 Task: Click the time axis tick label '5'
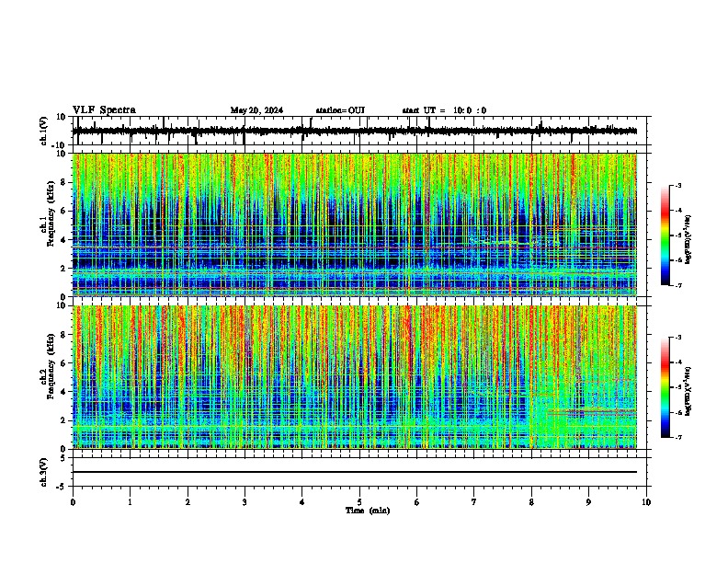[x=359, y=502]
